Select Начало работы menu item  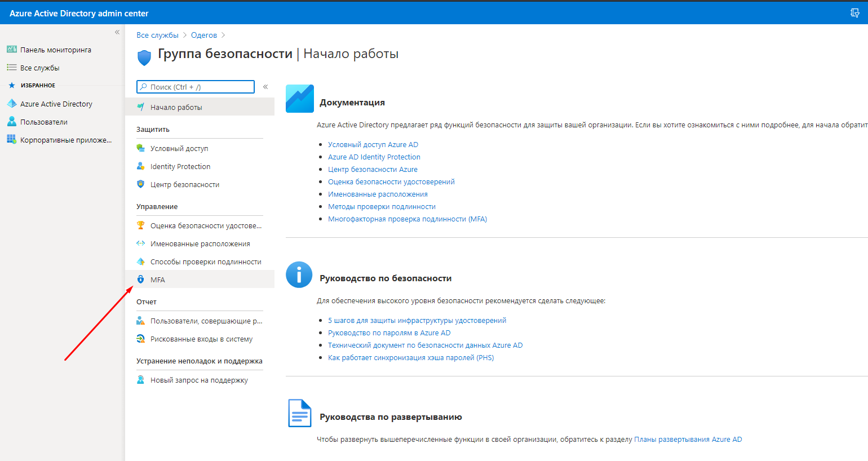pos(200,107)
